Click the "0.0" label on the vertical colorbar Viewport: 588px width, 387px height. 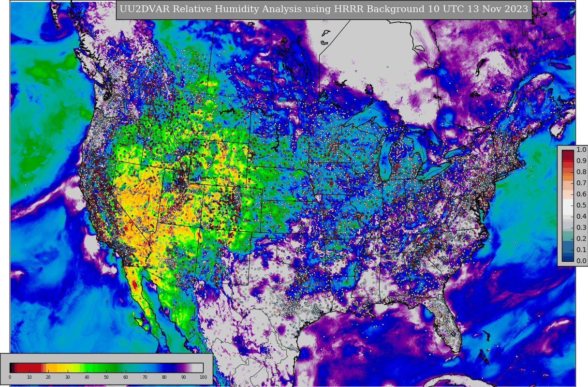coord(581,261)
